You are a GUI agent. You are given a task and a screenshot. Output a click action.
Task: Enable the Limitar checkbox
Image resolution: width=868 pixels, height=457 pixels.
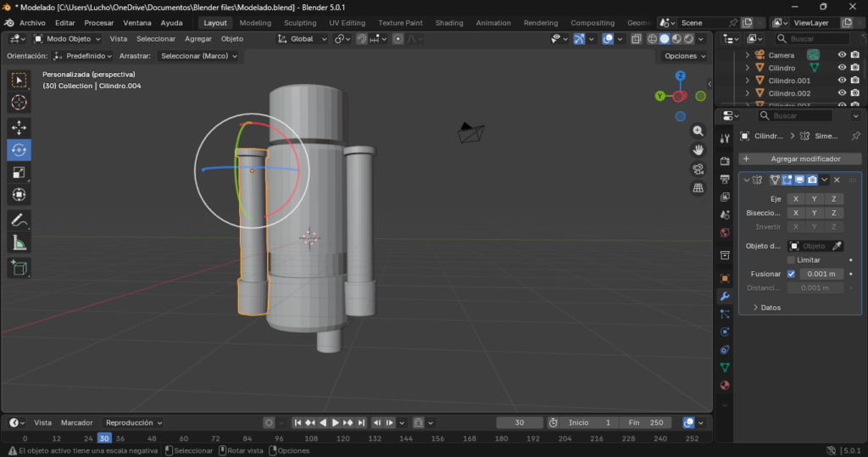point(791,259)
